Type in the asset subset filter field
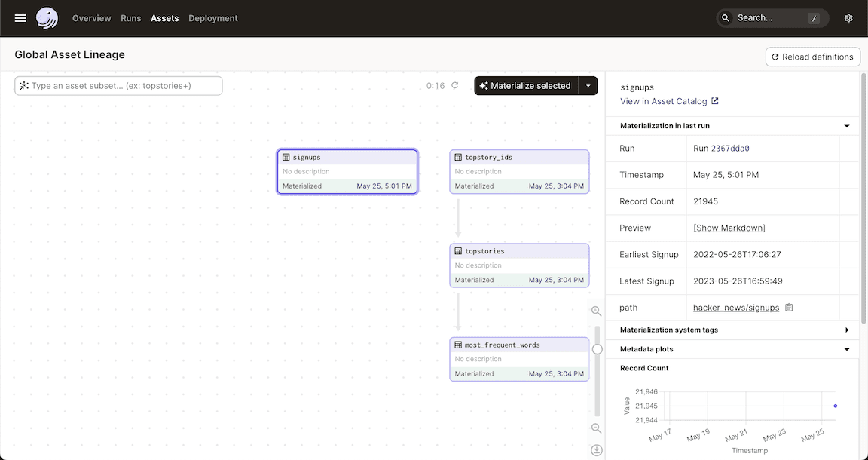The image size is (868, 460). [118, 84]
